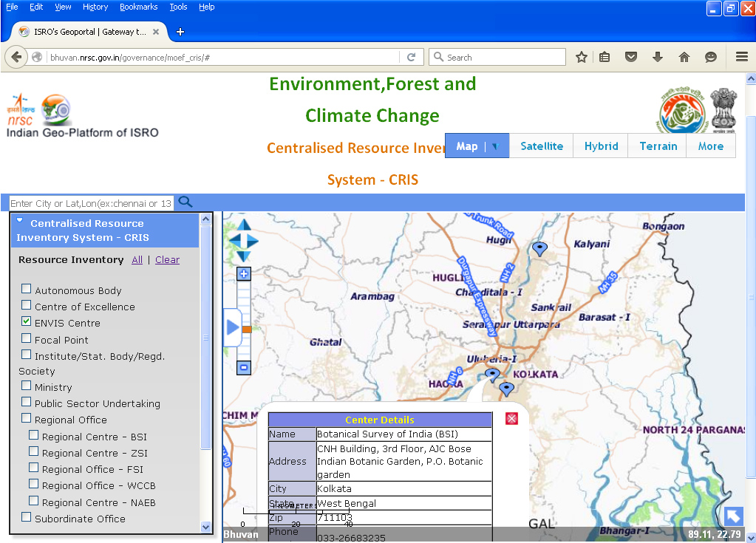Open the downloads arrow icon
Viewport: 756px width, 543px height.
(658, 58)
